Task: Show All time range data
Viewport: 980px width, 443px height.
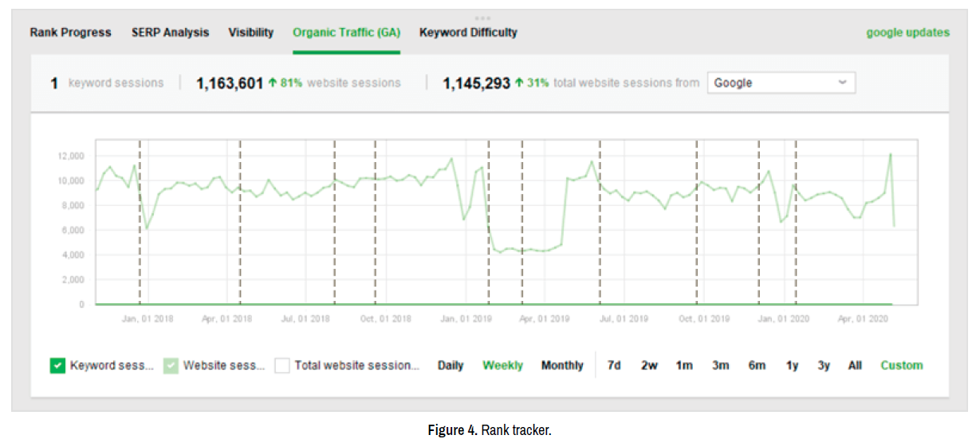Action: click(855, 366)
